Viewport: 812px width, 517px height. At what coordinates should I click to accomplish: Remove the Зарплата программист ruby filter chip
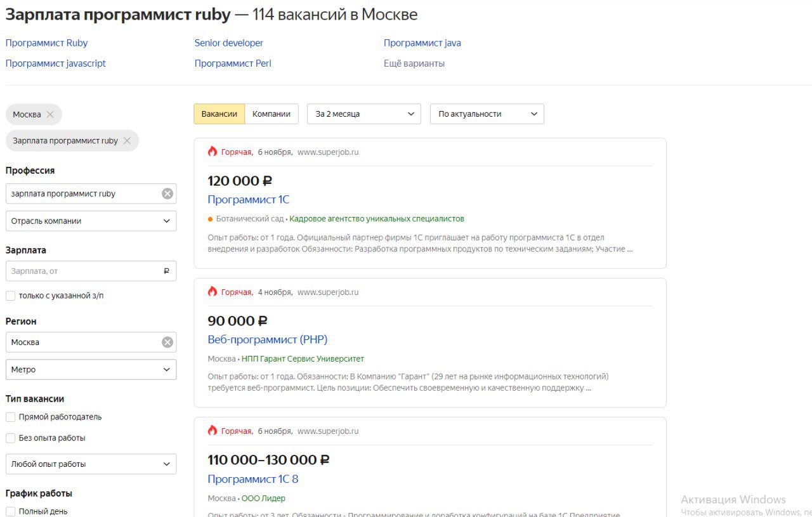tap(127, 141)
